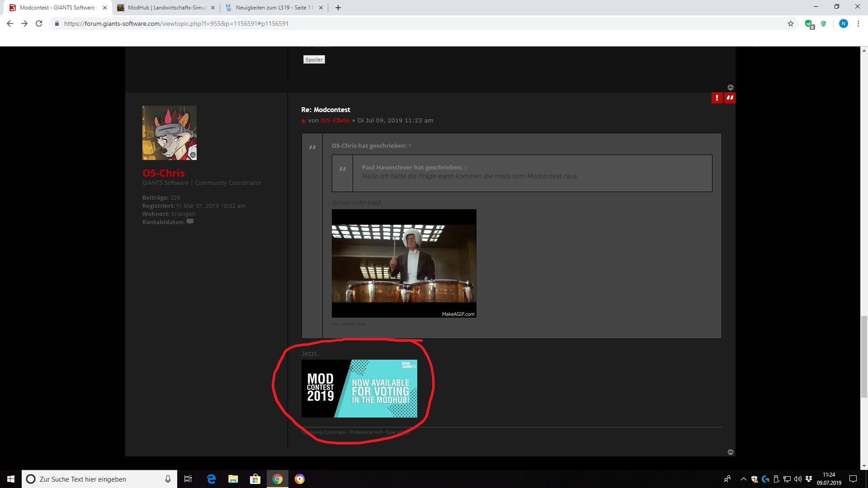Open the Chrome profile N menu
This screenshot has height=488, width=868.
(843, 23)
